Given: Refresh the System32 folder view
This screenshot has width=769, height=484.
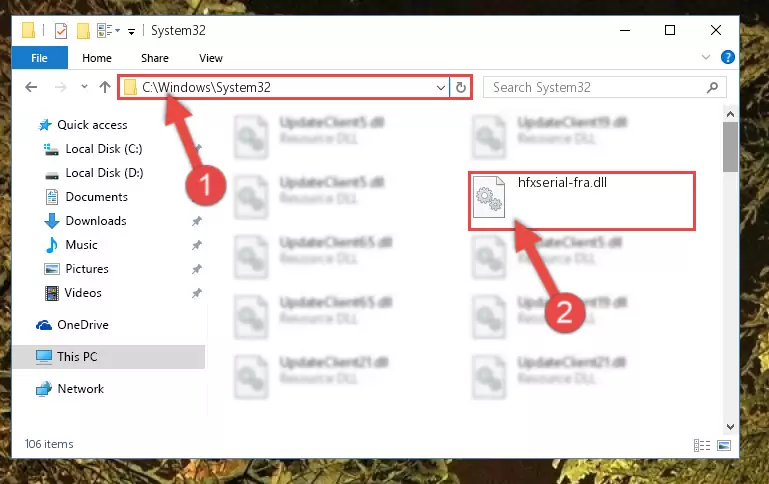Looking at the screenshot, I should pos(461,87).
